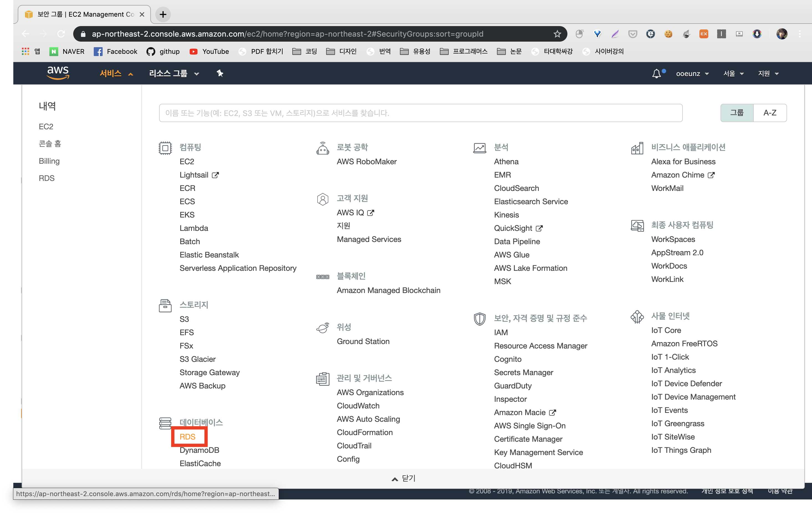Click the AWS logo home icon

[x=58, y=72]
